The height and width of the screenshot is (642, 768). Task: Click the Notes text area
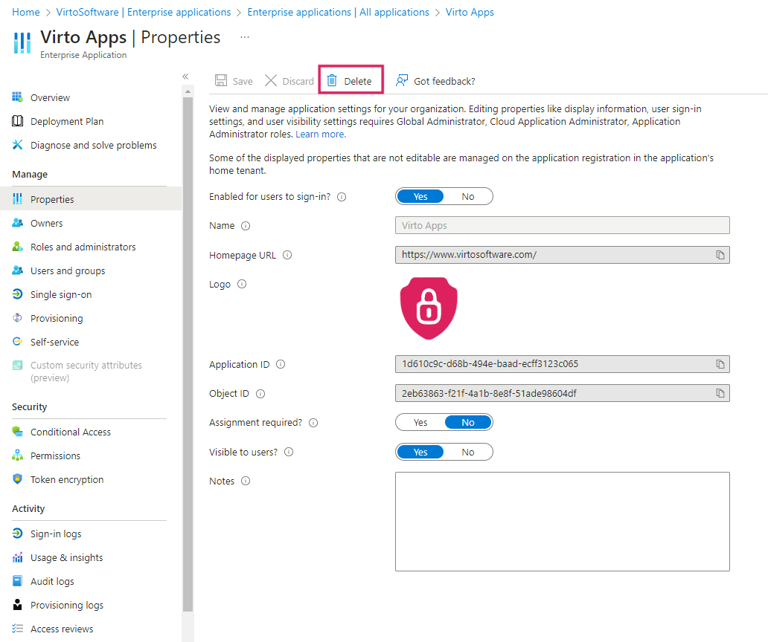click(x=562, y=522)
